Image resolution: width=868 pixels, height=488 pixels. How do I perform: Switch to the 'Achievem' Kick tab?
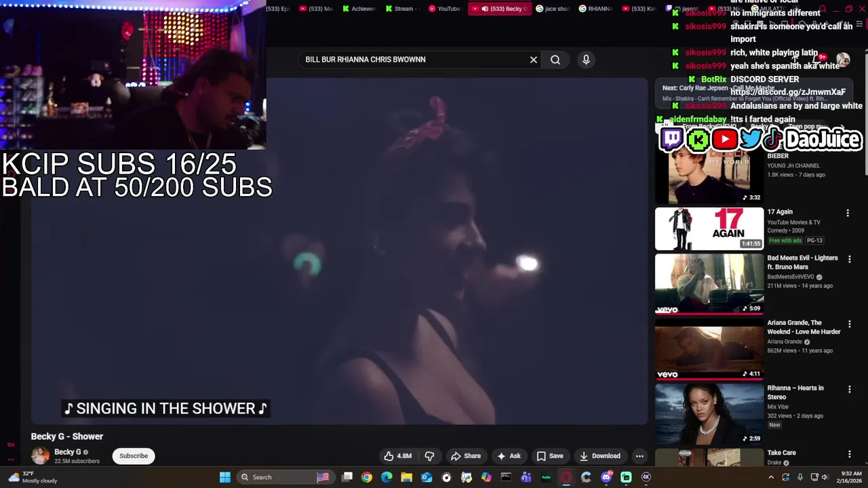point(359,9)
